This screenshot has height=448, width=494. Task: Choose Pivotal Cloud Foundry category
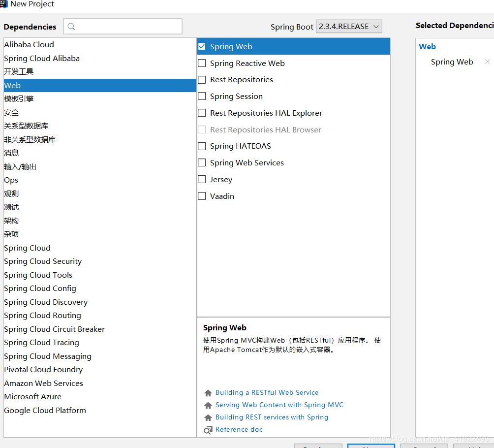100,370
